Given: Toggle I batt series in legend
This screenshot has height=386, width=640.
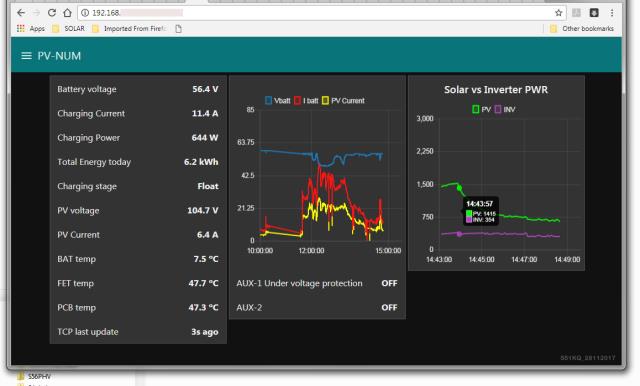Looking at the screenshot, I should coord(306,100).
